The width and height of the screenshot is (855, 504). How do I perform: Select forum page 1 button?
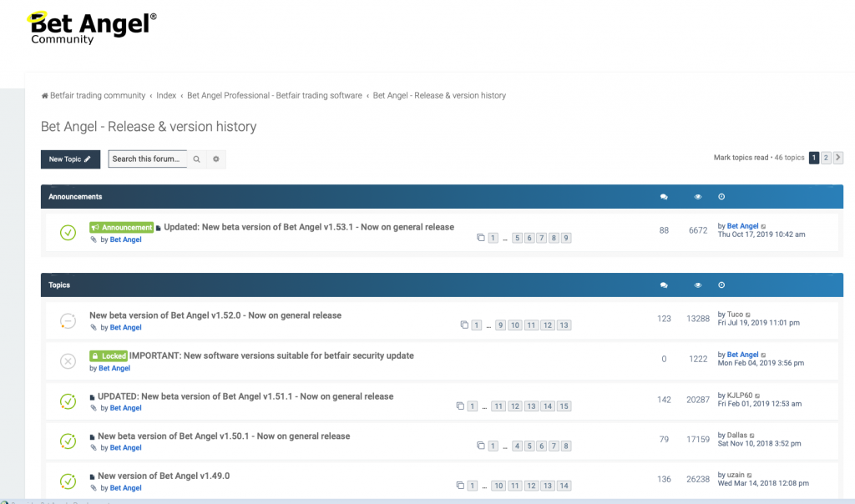click(x=813, y=158)
